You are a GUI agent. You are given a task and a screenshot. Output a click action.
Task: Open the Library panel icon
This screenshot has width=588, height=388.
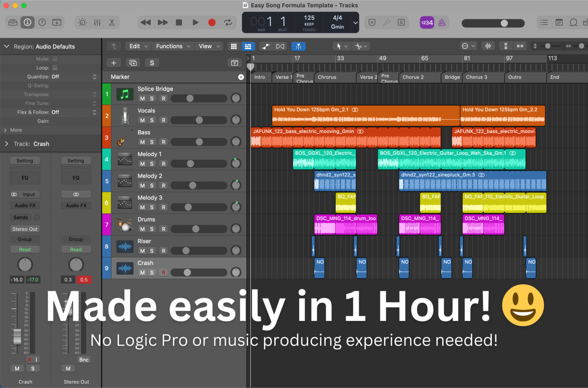coord(13,22)
